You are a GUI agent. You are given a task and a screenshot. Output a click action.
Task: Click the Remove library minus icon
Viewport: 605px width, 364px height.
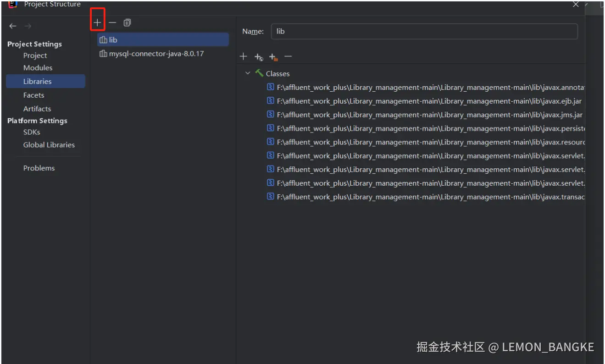coord(112,22)
